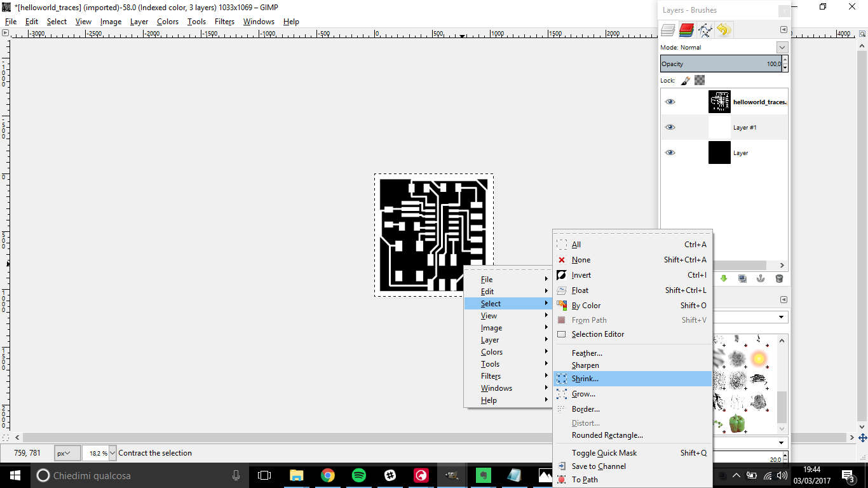Open the Filters menu in the menu bar
Viewport: 868px width, 488px height.
(224, 22)
